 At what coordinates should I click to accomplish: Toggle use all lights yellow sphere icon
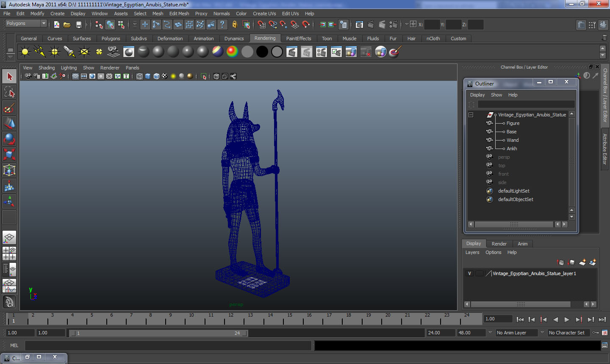[173, 76]
